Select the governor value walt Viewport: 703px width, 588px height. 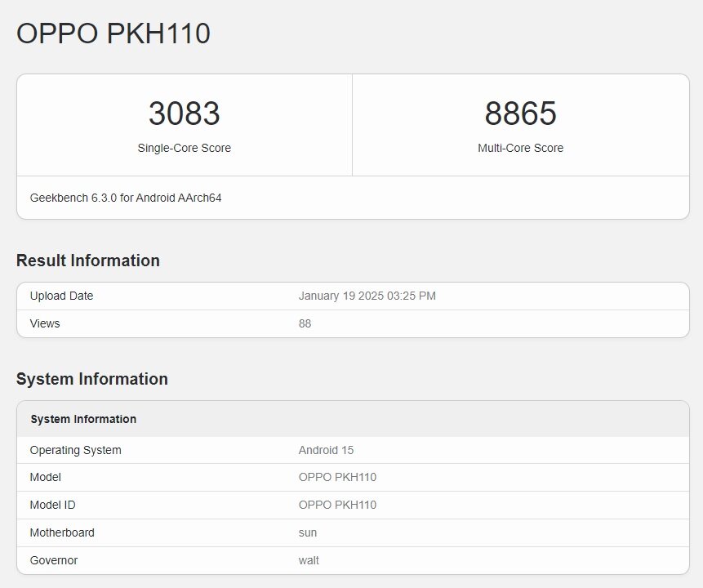(309, 560)
